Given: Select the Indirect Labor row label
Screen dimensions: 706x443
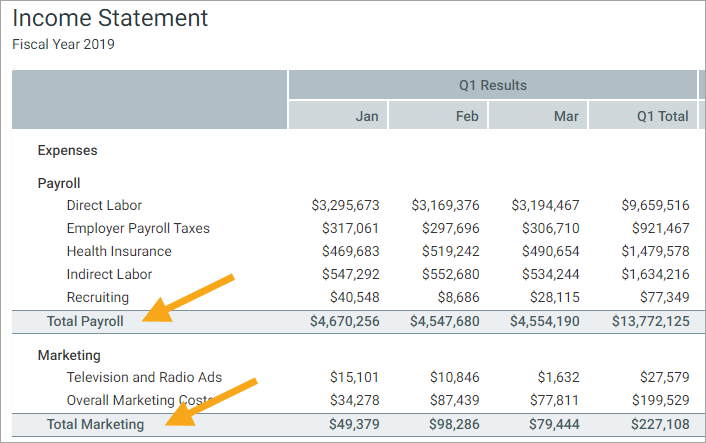Looking at the screenshot, I should (x=109, y=274).
